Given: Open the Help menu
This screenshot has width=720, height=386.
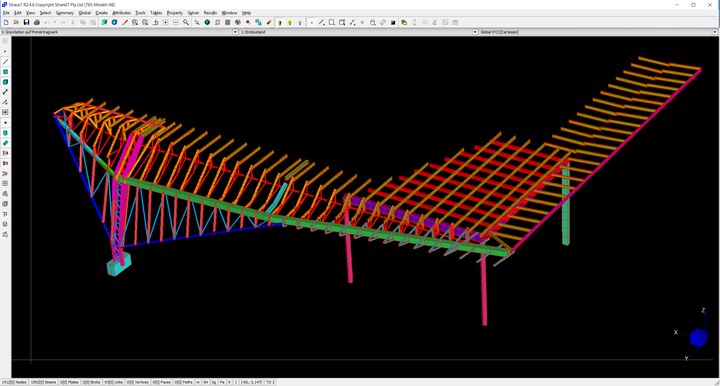Looking at the screenshot, I should [247, 13].
